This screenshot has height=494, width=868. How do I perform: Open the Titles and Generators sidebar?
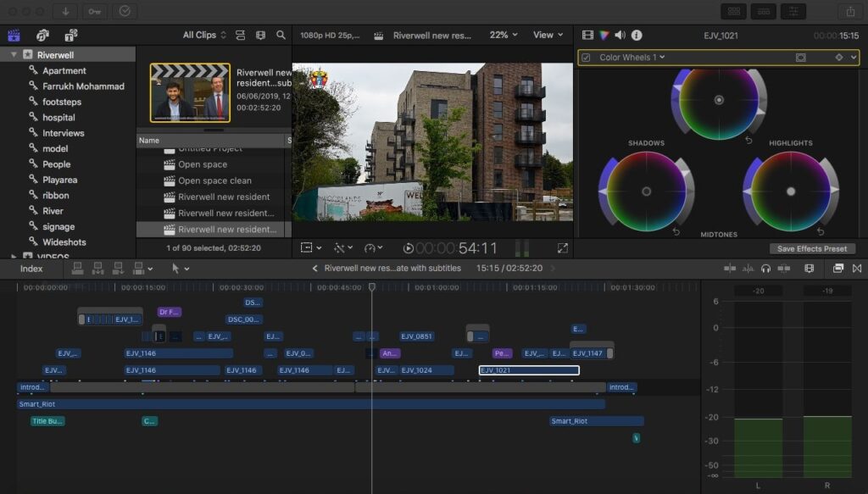(x=71, y=36)
